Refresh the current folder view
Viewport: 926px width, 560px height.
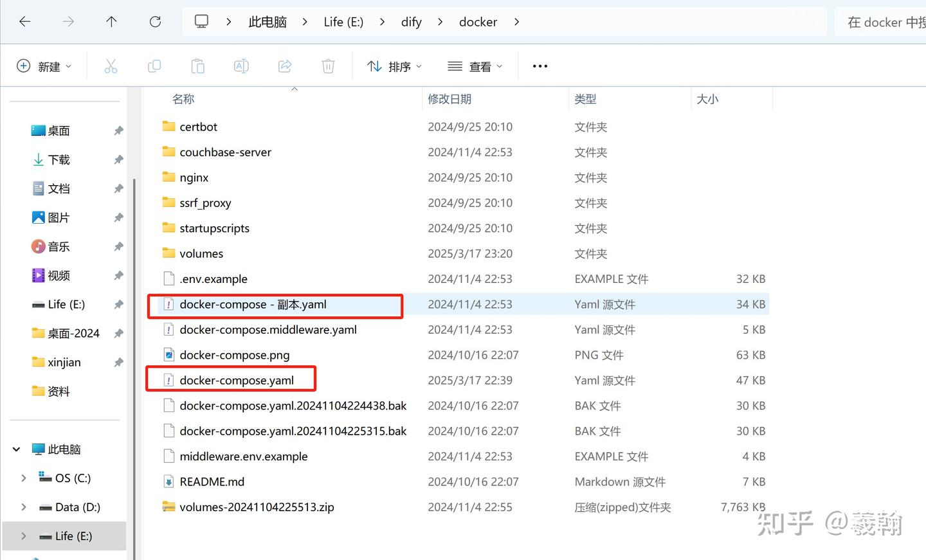coord(155,21)
